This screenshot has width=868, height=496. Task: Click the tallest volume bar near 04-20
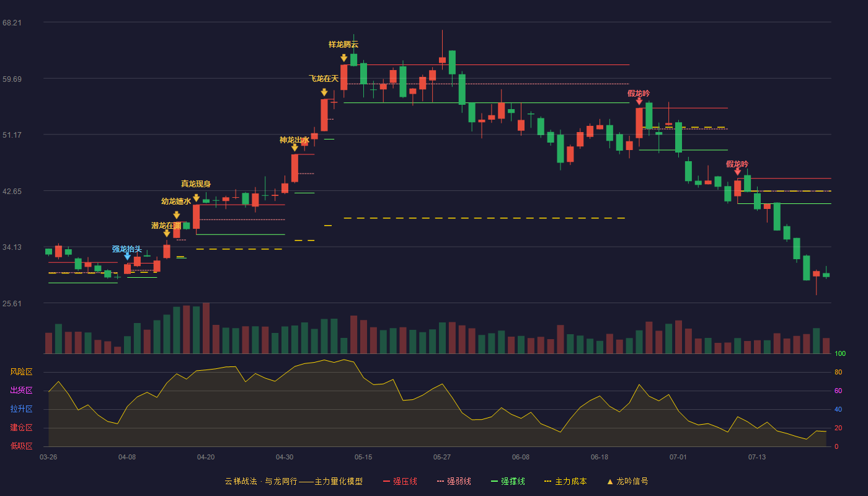pos(206,328)
